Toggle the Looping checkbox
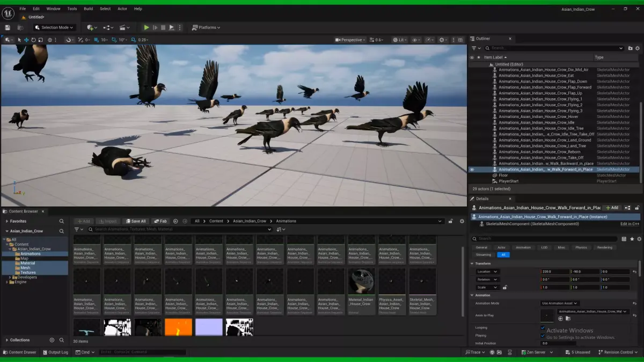The width and height of the screenshot is (644, 362). pos(543,328)
